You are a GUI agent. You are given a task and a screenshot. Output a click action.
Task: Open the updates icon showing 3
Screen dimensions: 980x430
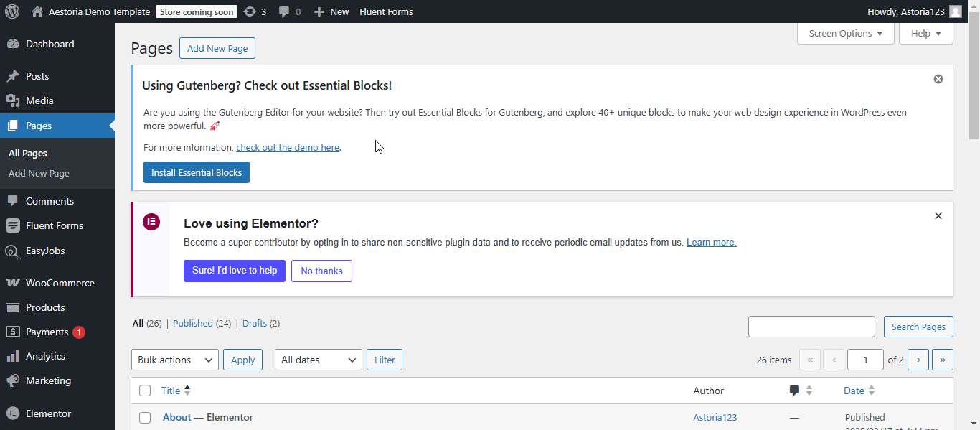click(x=250, y=11)
